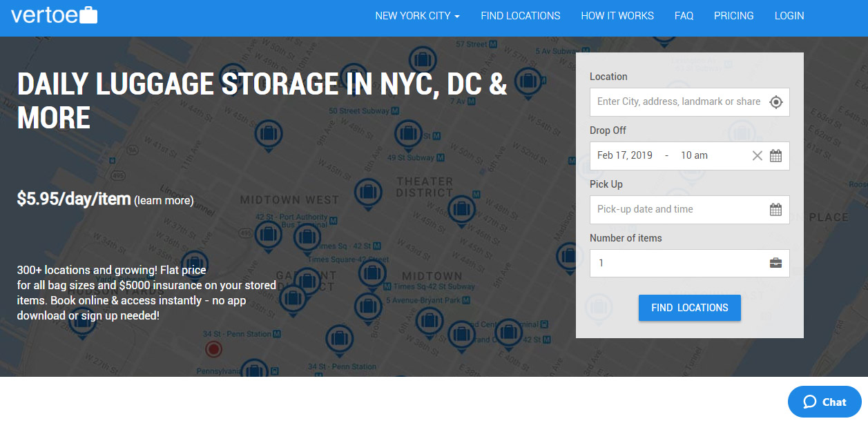This screenshot has width=868, height=421.
Task: Click the Drop Off date field
Action: click(689, 155)
